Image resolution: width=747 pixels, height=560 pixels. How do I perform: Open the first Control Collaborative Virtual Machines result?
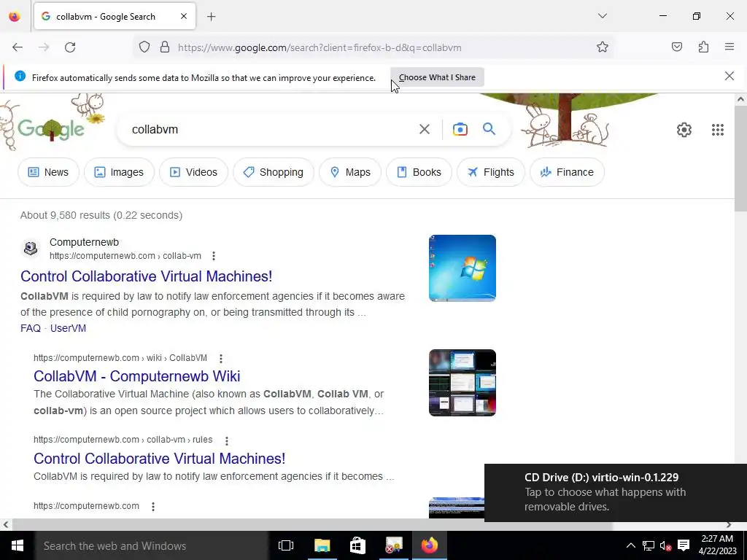[146, 276]
